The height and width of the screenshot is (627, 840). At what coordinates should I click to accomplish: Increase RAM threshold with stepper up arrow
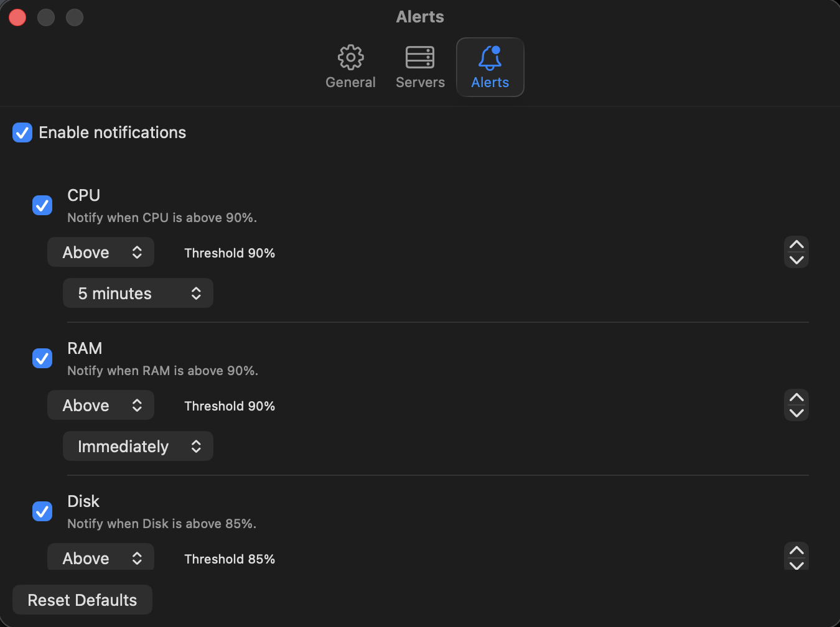coord(796,397)
